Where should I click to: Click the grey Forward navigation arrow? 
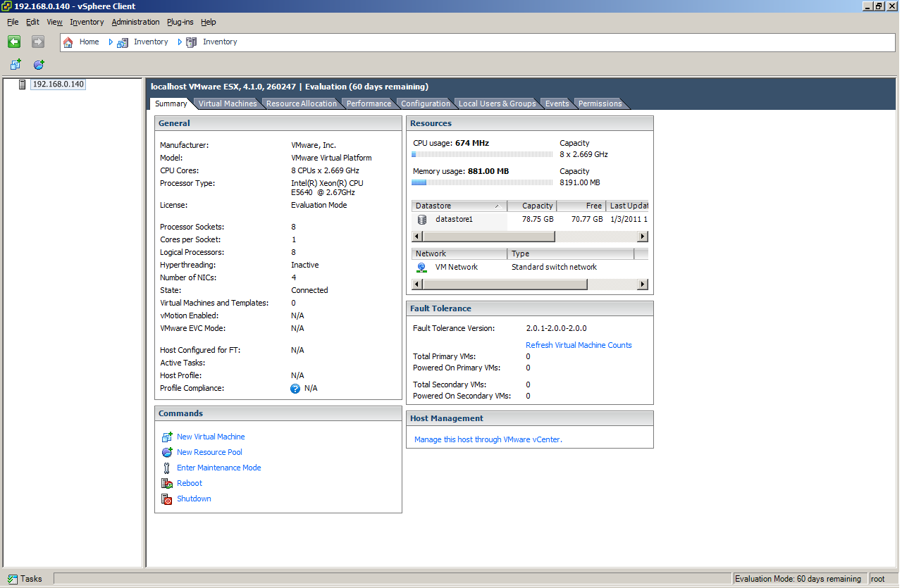(38, 42)
